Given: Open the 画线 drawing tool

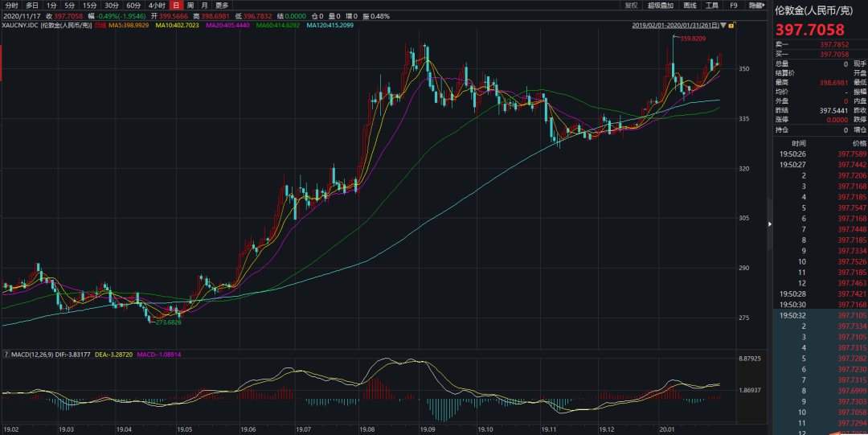Looking at the screenshot, I should tap(690, 5).
